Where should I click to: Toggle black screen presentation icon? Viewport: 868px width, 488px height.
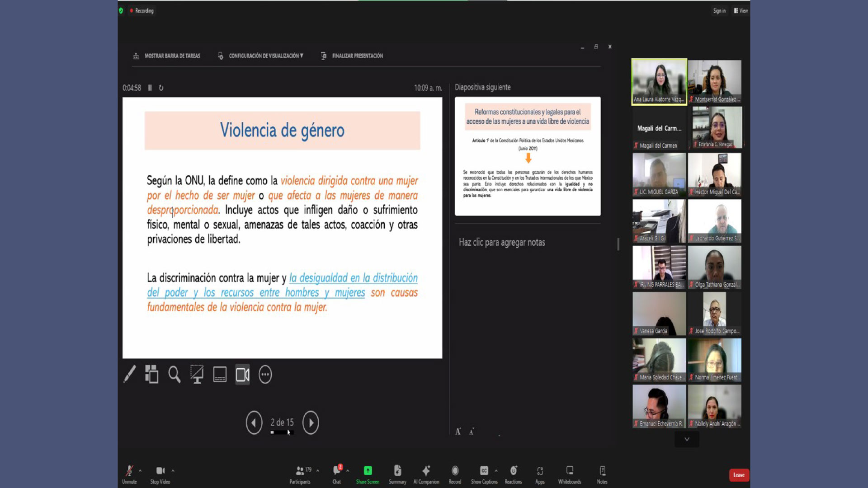point(197,375)
